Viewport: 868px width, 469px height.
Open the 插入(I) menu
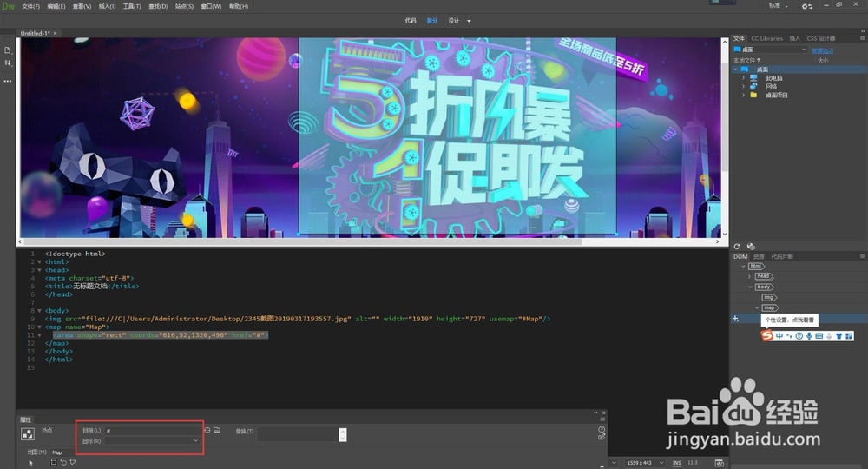[107, 7]
